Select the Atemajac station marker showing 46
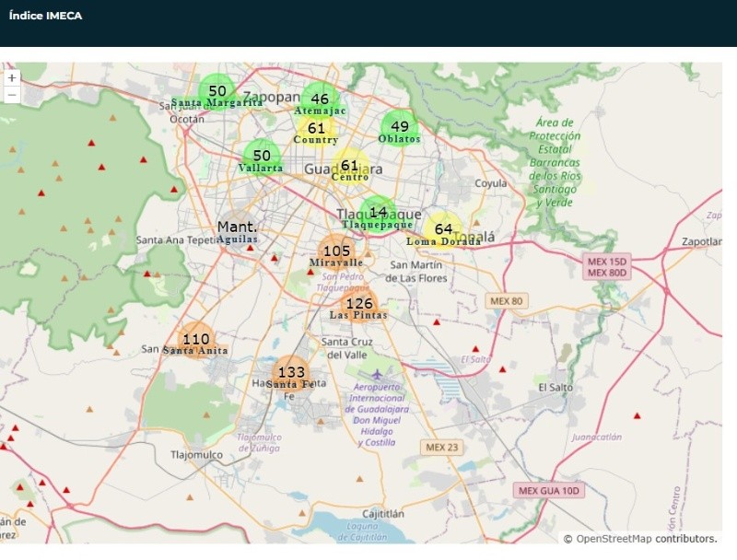 (320, 99)
